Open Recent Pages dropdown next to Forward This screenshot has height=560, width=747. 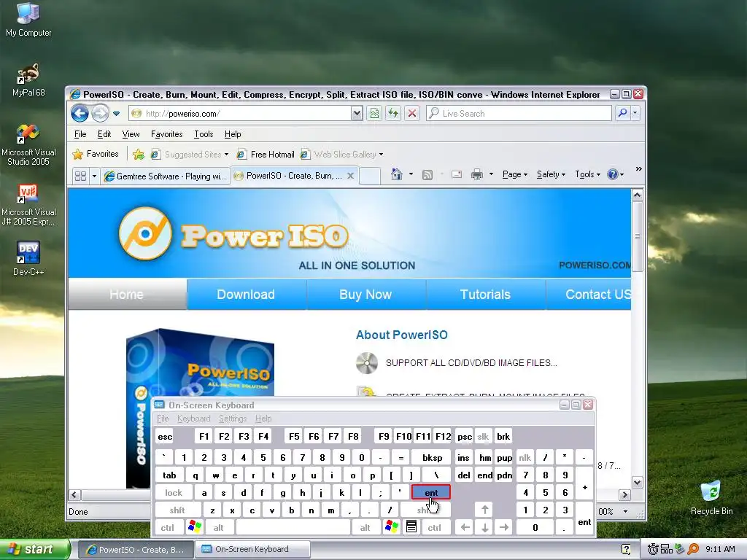[x=116, y=113]
